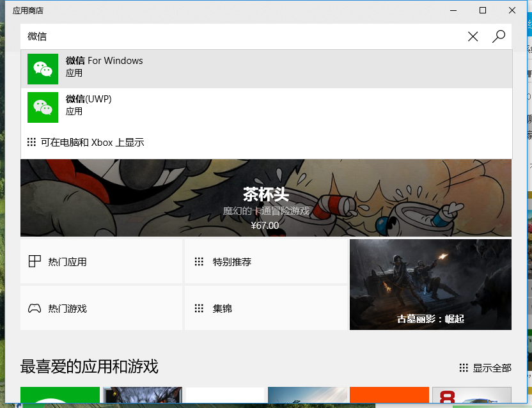Click the window-grid icon on the 热门应用 tile

click(x=34, y=261)
